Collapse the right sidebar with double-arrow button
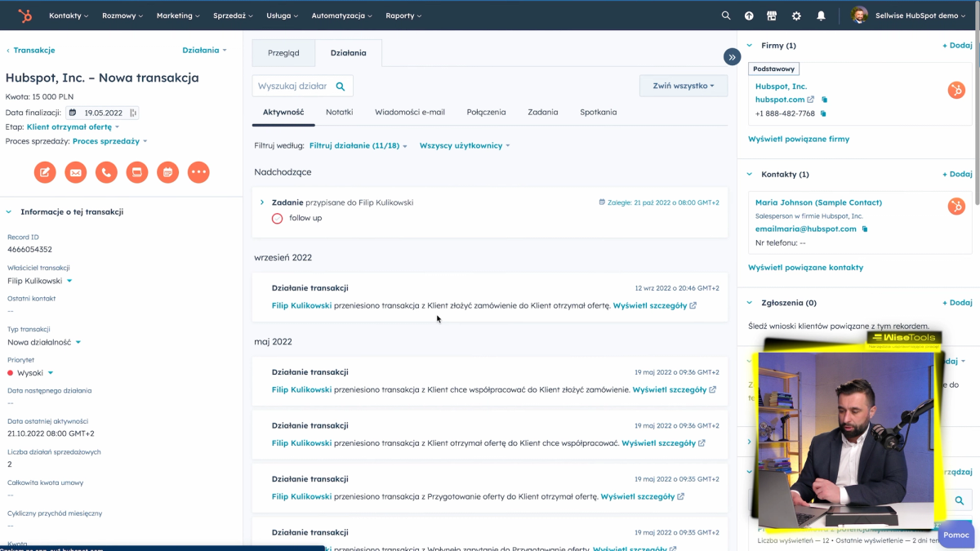This screenshot has width=980, height=551. (732, 56)
